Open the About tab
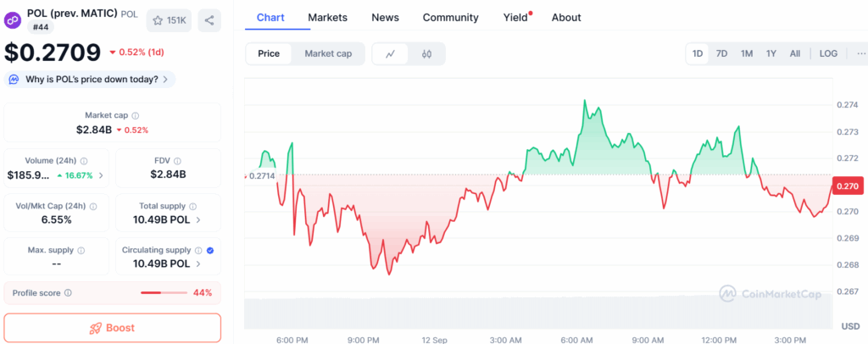This screenshot has height=344, width=868. (x=566, y=18)
